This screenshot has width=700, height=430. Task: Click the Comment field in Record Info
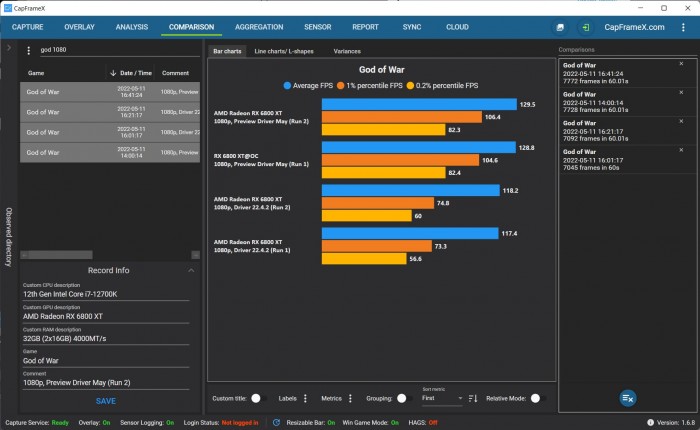click(105, 382)
